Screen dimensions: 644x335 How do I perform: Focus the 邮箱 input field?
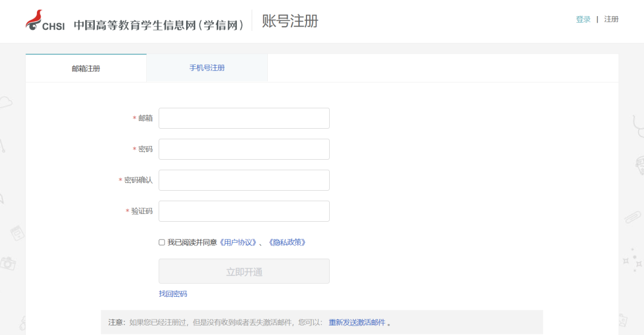click(244, 118)
